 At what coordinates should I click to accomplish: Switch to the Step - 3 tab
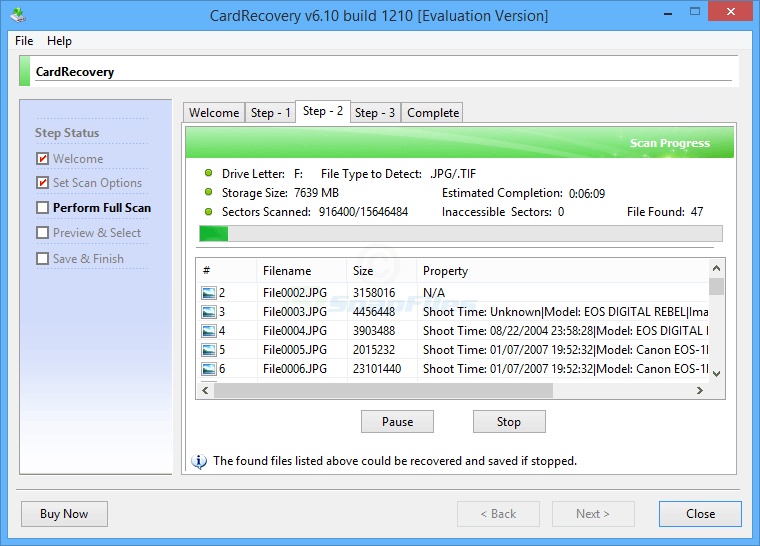coord(375,112)
